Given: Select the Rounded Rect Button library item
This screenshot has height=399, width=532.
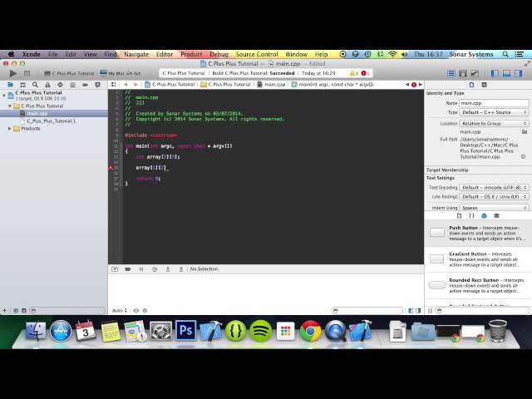Looking at the screenshot, I should tap(478, 285).
